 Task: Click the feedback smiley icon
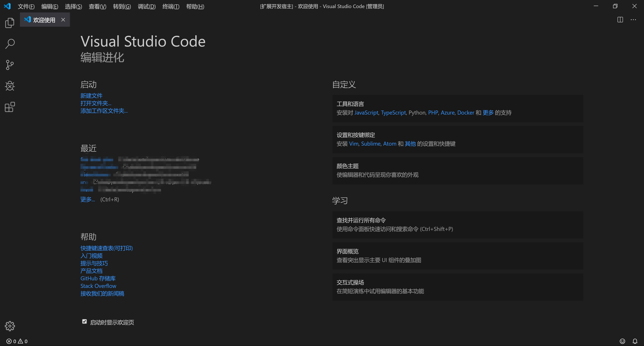622,341
